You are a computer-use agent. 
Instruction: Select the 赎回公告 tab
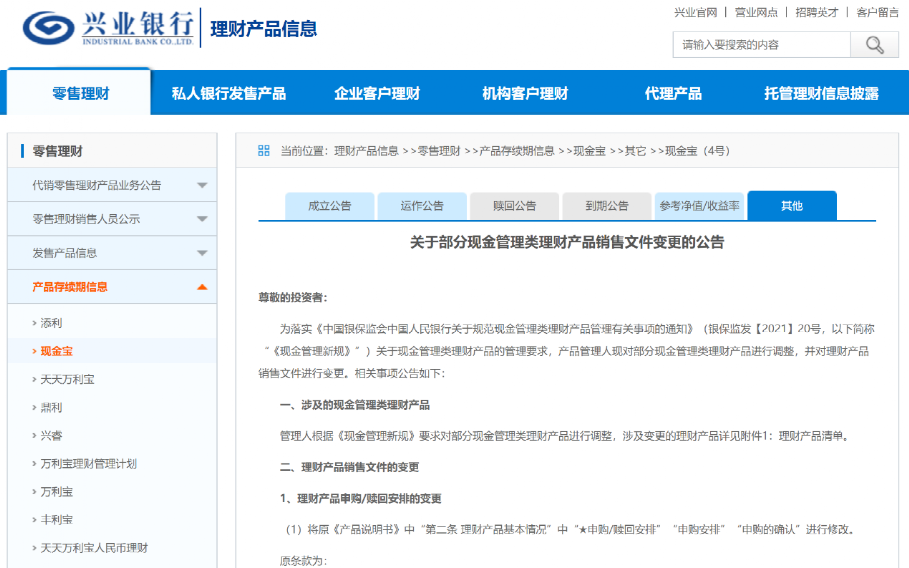tap(514, 206)
